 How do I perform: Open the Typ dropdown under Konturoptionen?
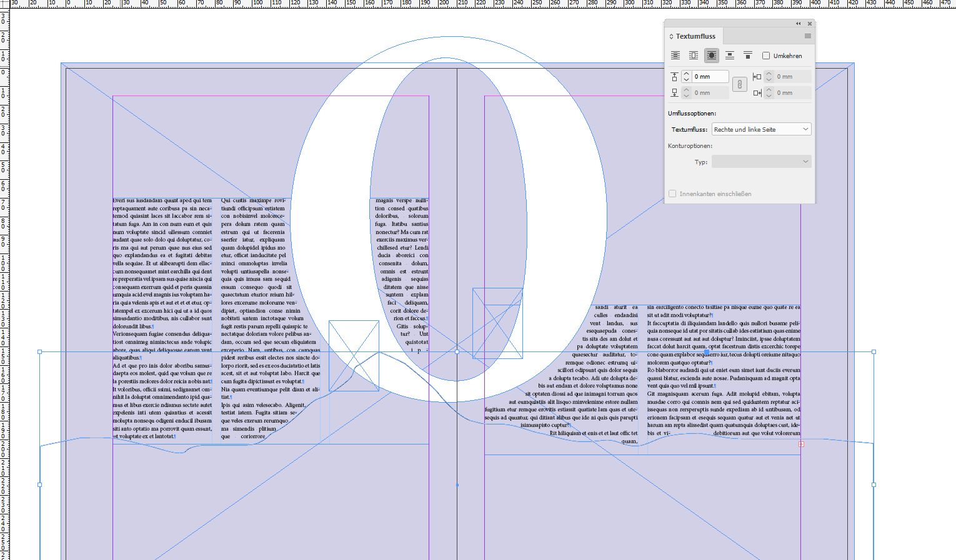pyautogui.click(x=761, y=162)
